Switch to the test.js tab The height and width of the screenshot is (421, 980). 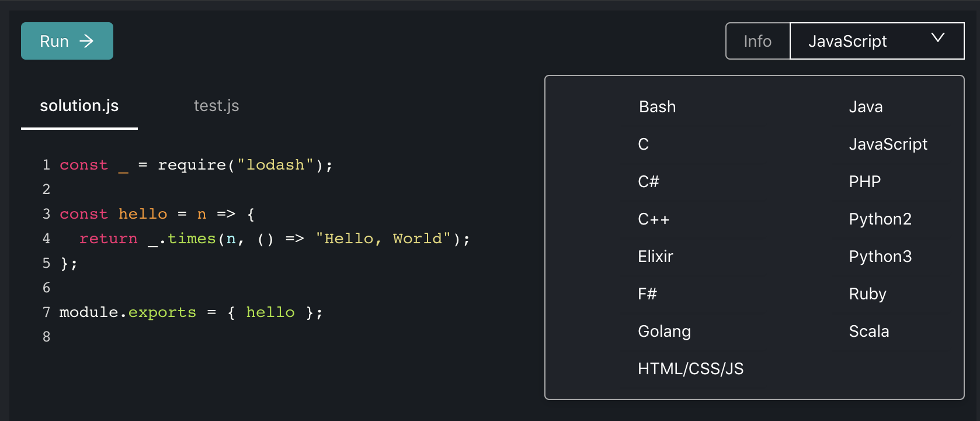coord(216,106)
